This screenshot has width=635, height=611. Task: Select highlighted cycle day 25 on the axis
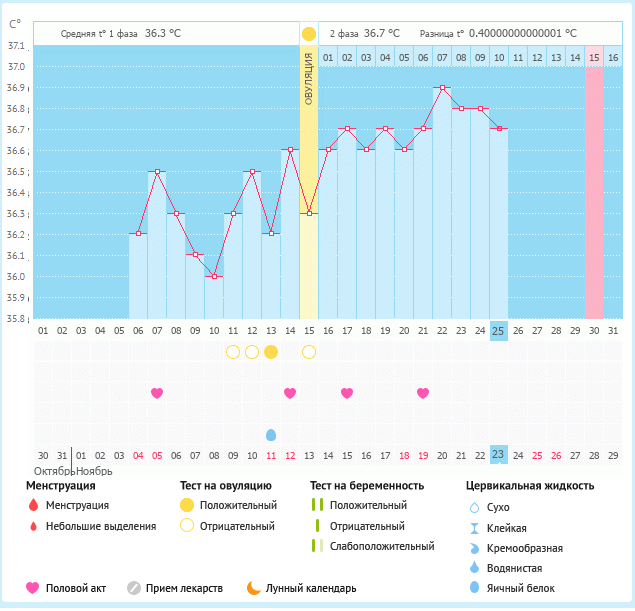[499, 330]
